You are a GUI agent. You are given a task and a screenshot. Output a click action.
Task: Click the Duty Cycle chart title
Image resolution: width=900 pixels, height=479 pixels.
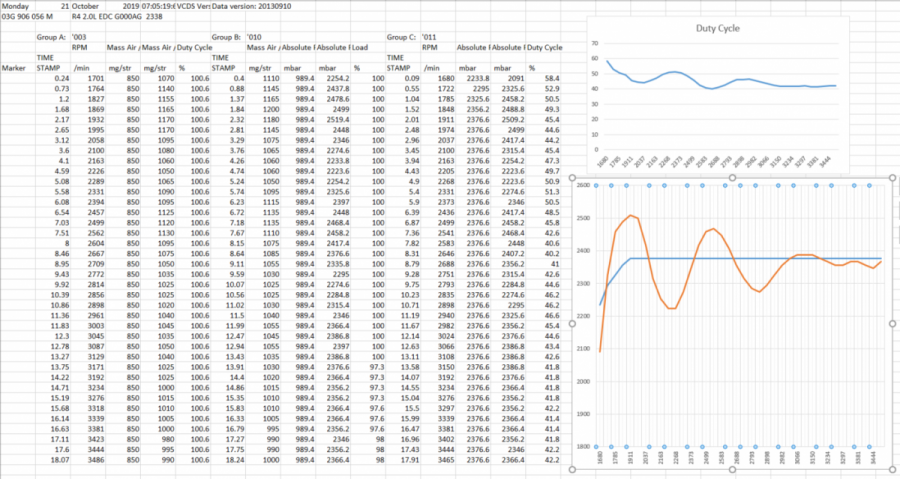pos(718,29)
